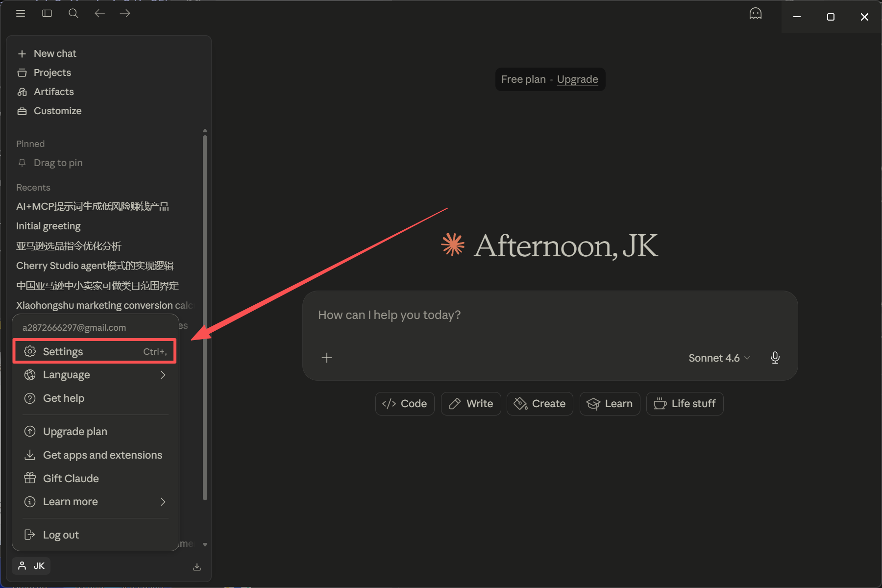Open the hamburger menu icon
This screenshot has height=588, width=882.
(21, 13)
